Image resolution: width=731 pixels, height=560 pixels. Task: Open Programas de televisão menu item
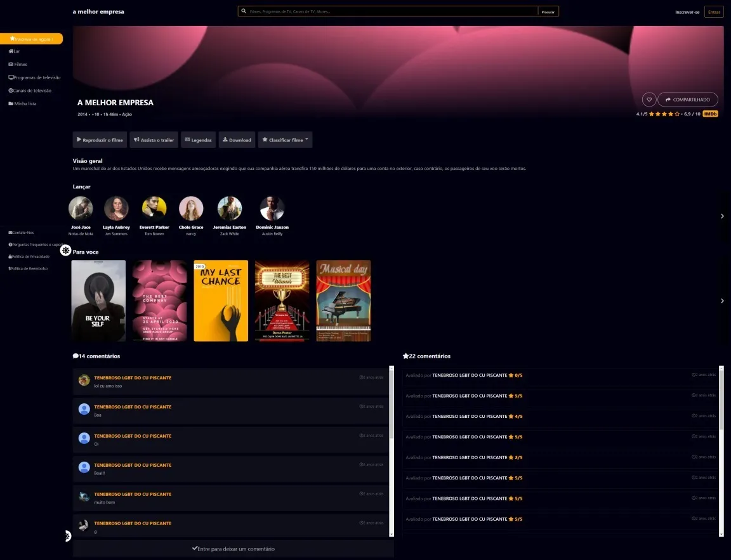coord(34,77)
